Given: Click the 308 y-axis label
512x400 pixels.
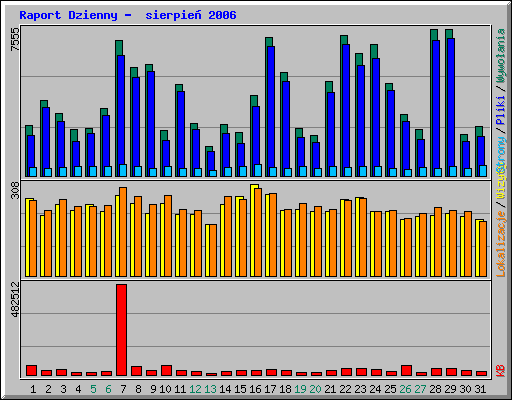Looking at the screenshot, I should coord(15,190).
